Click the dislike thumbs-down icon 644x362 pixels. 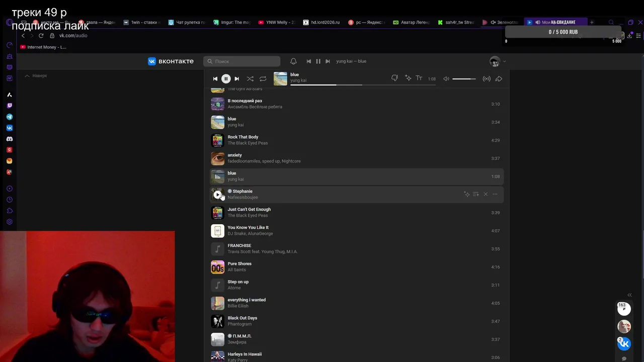pyautogui.click(x=395, y=78)
